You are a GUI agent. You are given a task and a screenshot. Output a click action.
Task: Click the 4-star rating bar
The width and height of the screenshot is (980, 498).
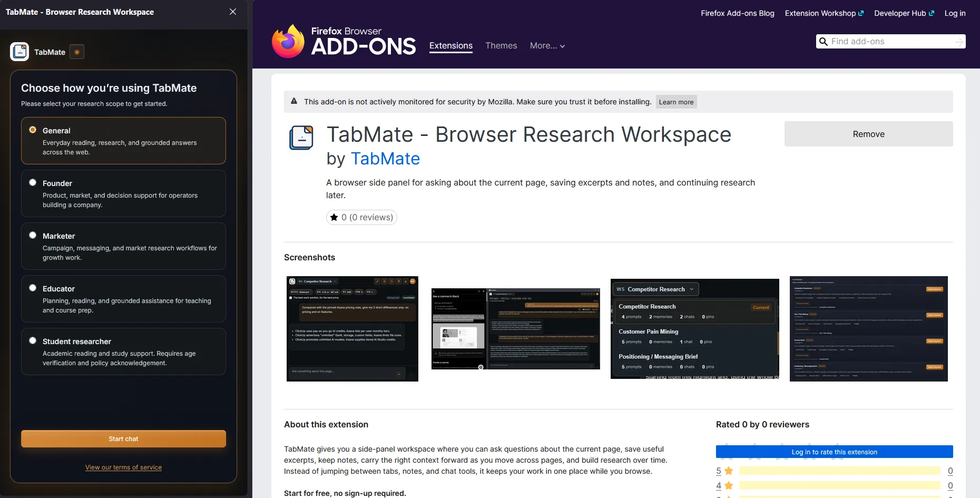coord(840,485)
